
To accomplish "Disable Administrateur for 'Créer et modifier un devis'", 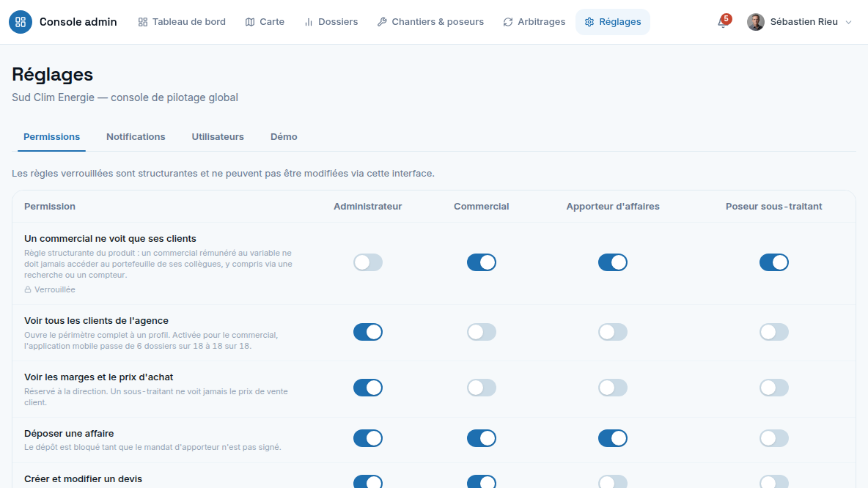I will pyautogui.click(x=368, y=481).
